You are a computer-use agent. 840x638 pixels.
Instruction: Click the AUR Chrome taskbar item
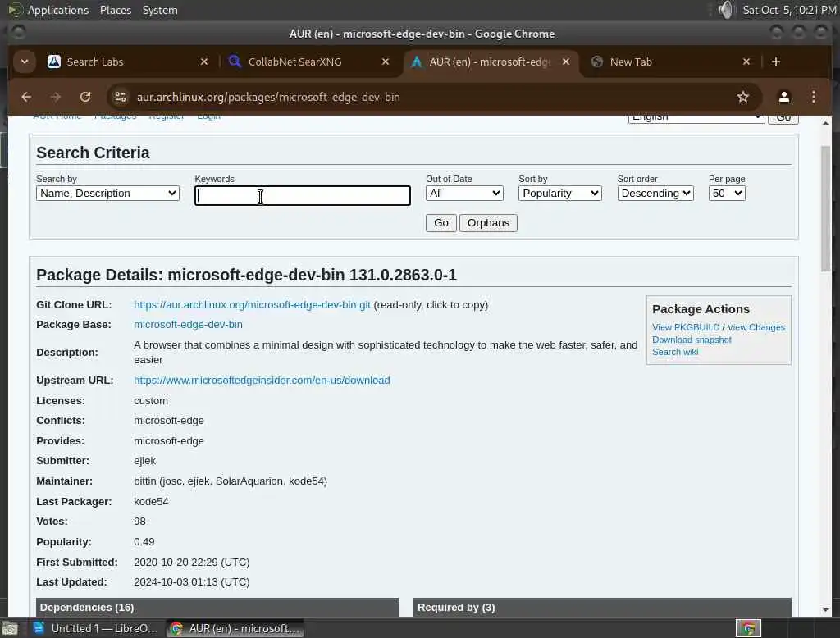click(235, 628)
